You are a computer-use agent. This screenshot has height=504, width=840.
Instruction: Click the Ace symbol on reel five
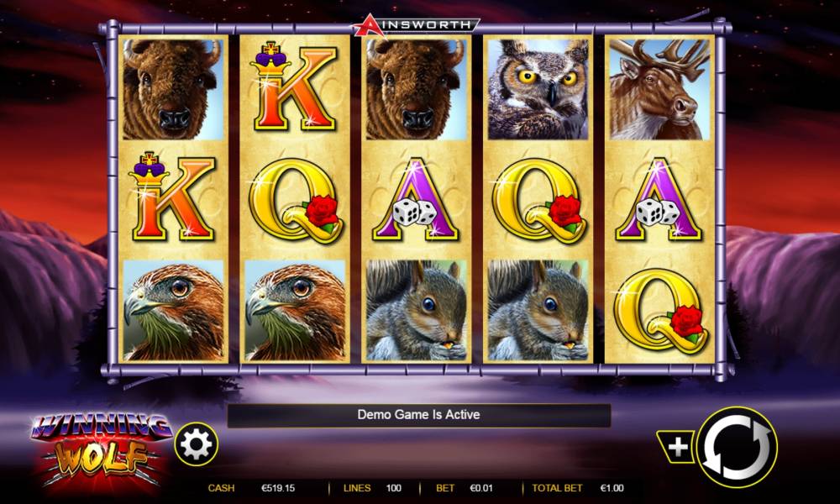pyautogui.click(x=659, y=199)
